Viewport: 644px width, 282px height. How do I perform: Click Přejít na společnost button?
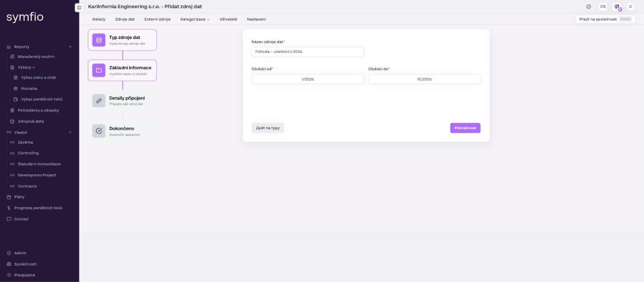click(605, 19)
